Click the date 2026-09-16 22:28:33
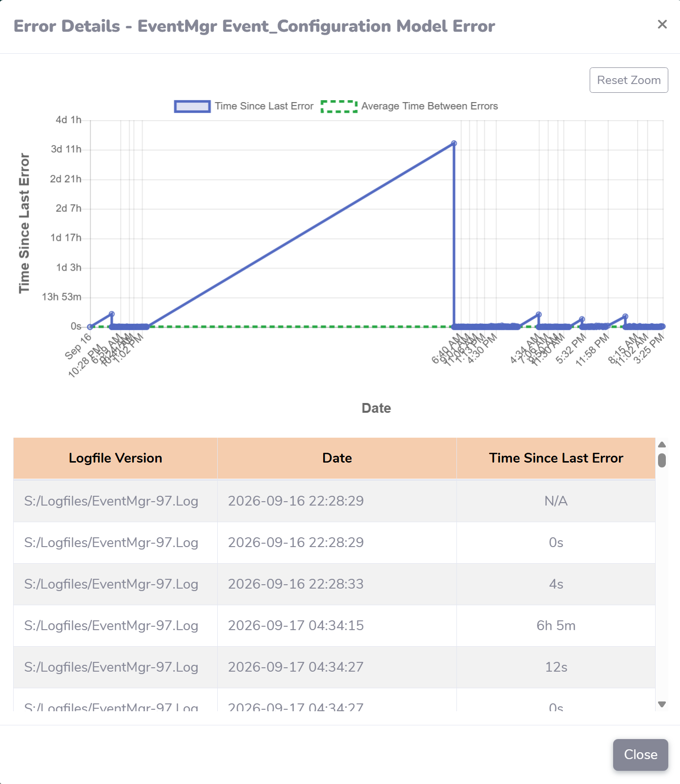The image size is (680, 784). click(296, 584)
